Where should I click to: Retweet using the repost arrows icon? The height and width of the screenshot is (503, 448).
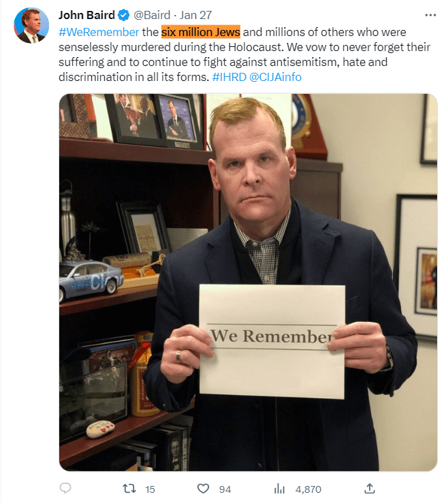coord(129,489)
